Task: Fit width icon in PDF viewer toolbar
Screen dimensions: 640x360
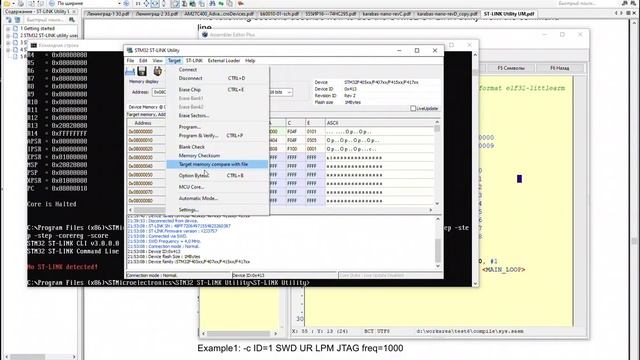Action: click(155, 3)
